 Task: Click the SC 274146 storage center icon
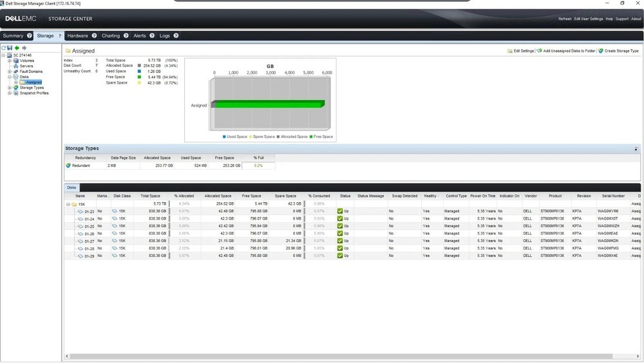click(10, 55)
